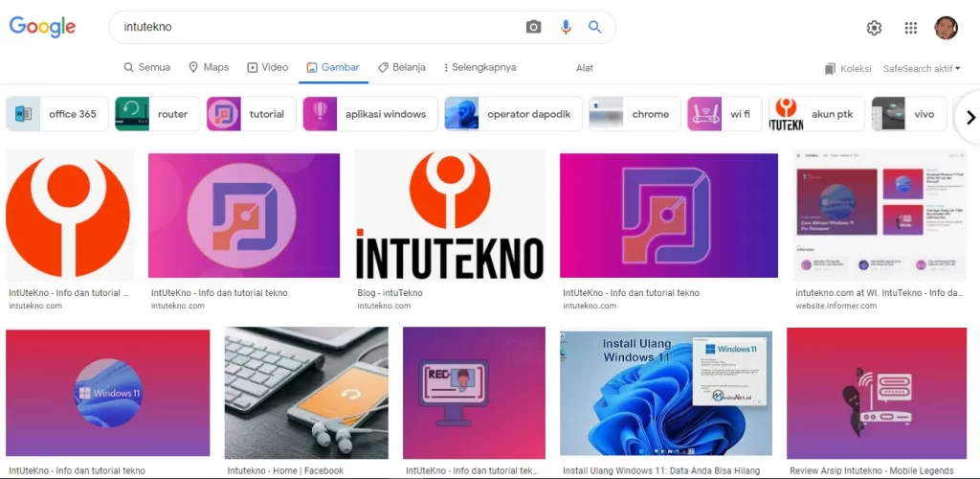
Task: Open the INTUTEKNO wordmark logo image
Action: coord(450,216)
